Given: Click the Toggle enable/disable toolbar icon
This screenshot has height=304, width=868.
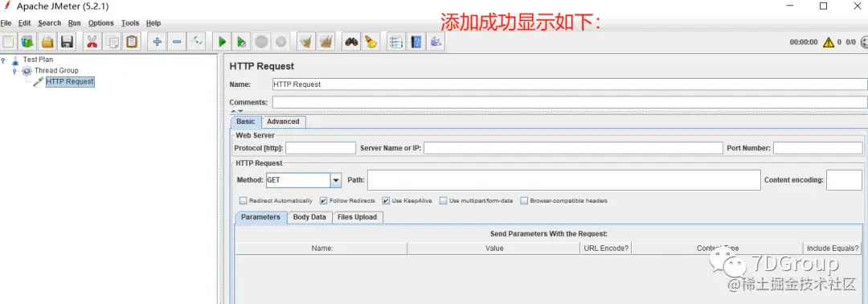Looking at the screenshot, I should 197,42.
